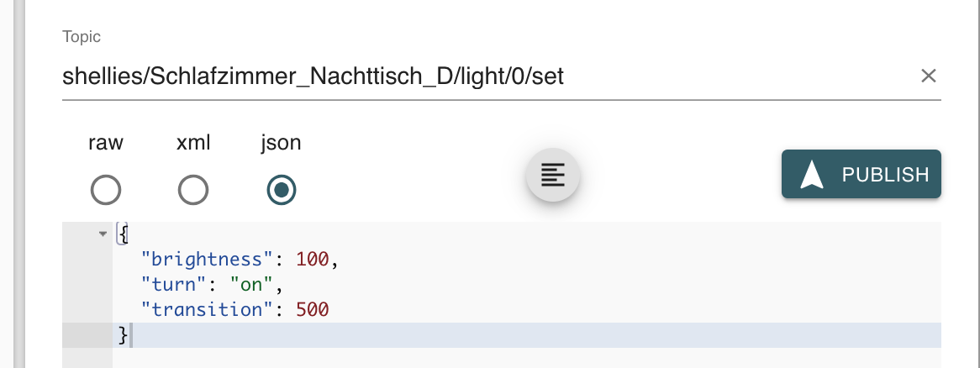Image resolution: width=980 pixels, height=368 pixels.
Task: Click the "transition" key in editor
Action: tap(209, 310)
